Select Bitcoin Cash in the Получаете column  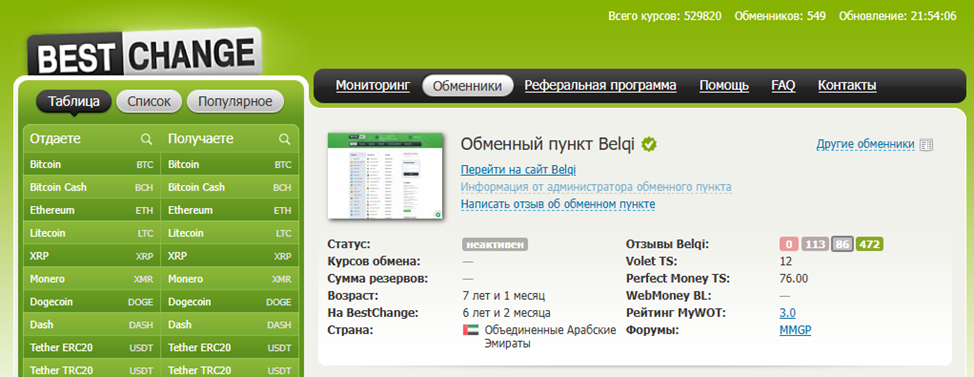pyautogui.click(x=230, y=188)
